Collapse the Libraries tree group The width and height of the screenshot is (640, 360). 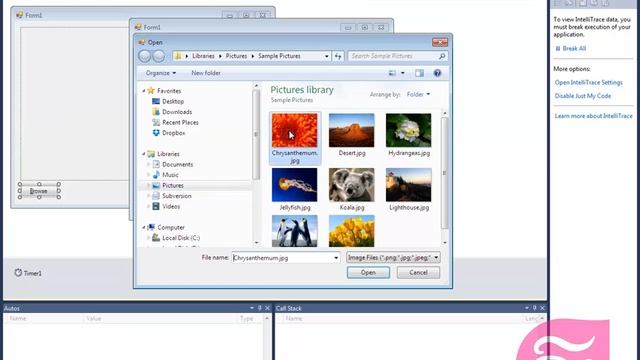[144, 154]
